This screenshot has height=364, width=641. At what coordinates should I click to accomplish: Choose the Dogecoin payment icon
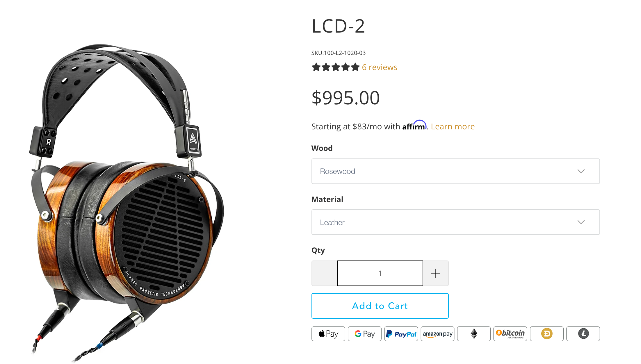click(547, 333)
